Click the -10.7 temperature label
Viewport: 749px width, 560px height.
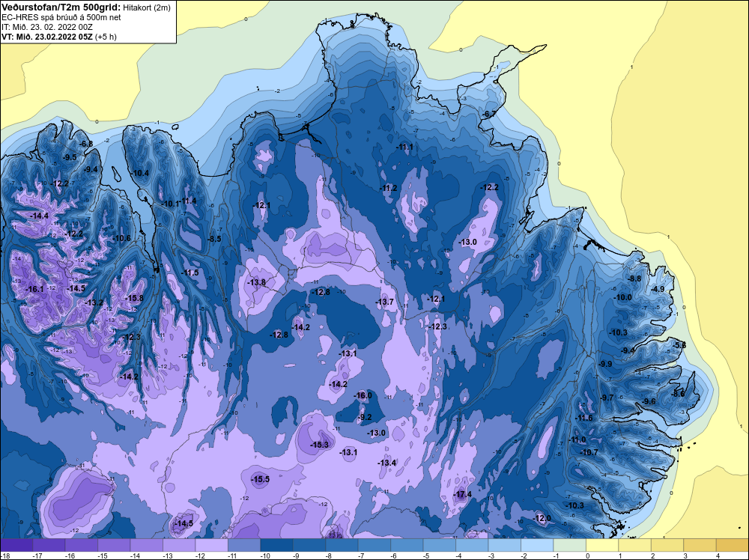pos(589,452)
